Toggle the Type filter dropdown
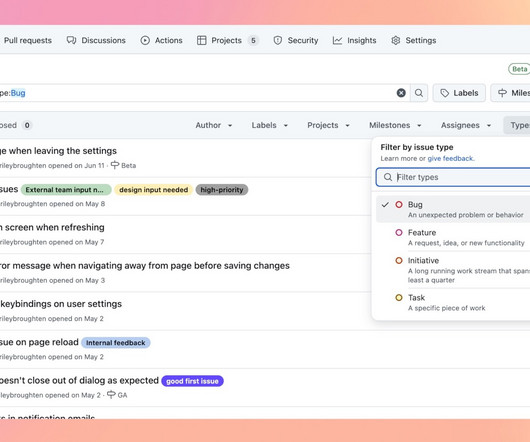This screenshot has height=442, width=530. pyautogui.click(x=517, y=125)
